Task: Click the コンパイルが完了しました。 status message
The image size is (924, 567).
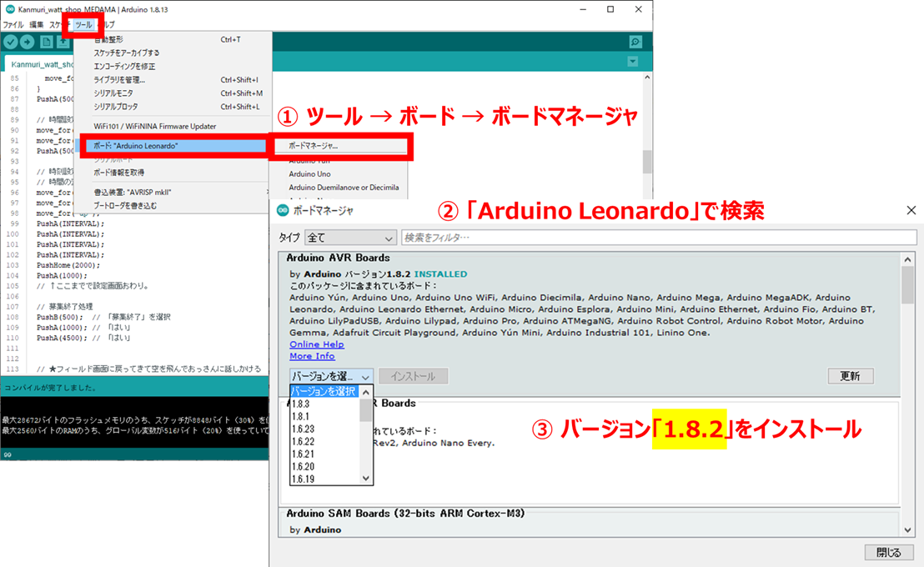Action: tap(51, 388)
